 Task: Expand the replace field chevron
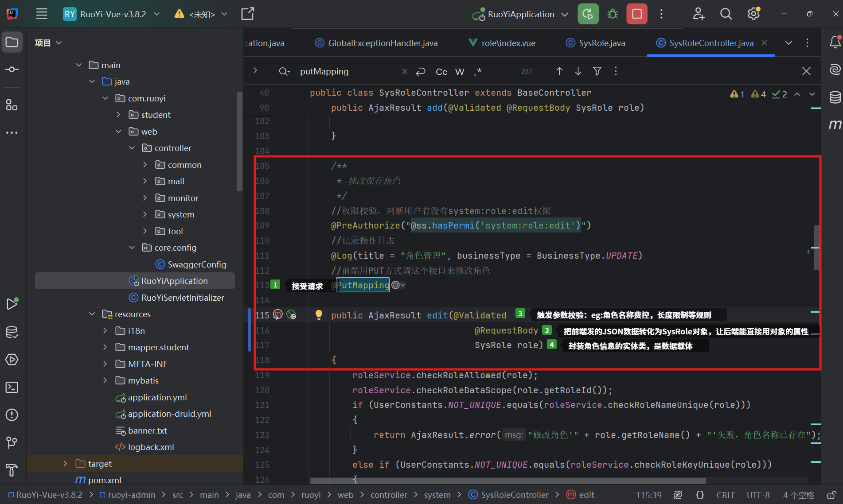255,70
